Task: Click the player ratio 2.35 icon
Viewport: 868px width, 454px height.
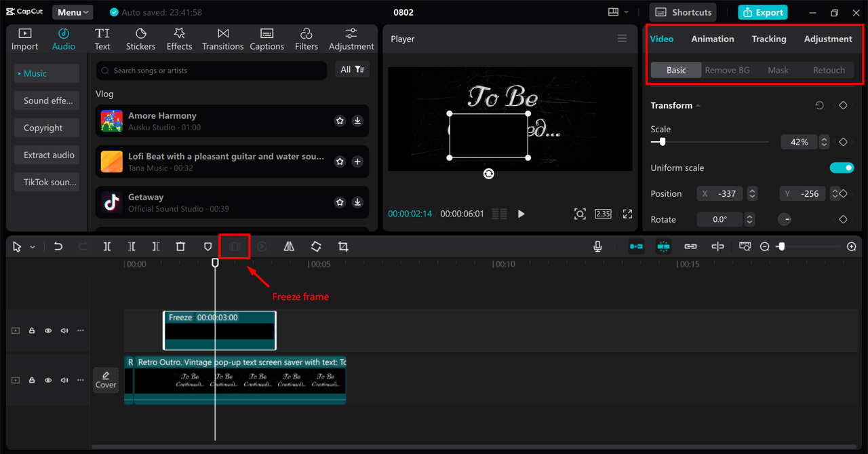Action: [x=603, y=214]
